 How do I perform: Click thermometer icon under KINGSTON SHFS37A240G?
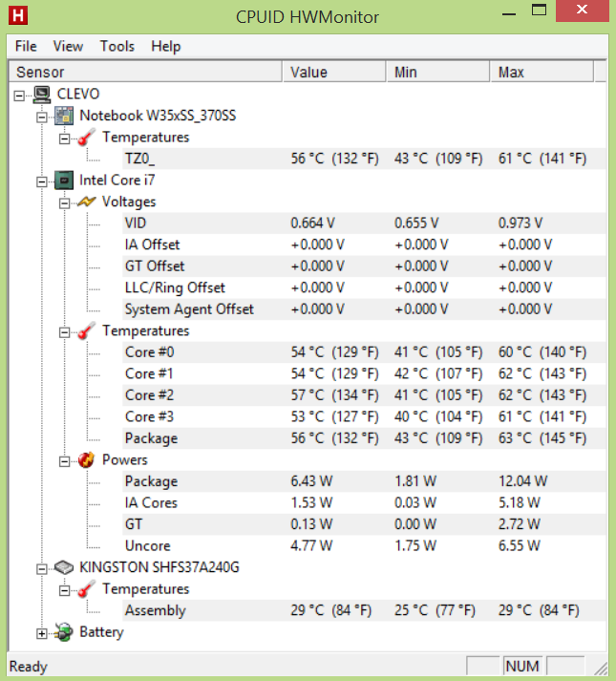[86, 589]
